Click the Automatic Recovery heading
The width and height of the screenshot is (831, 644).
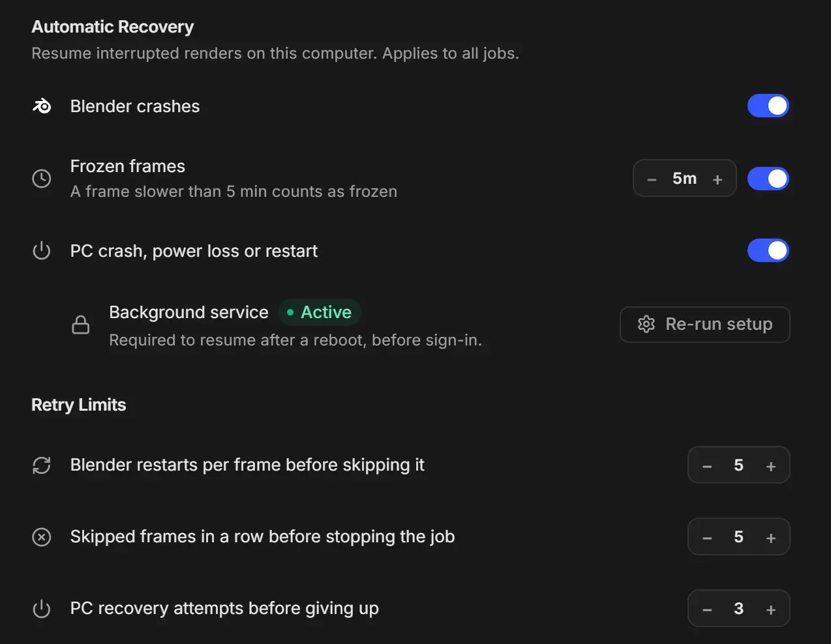click(x=113, y=27)
